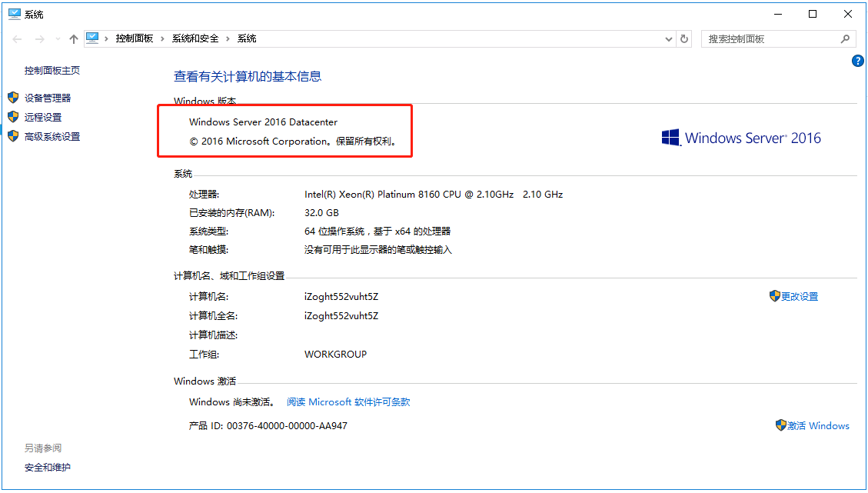
Task: Click the system window title icon
Action: tap(15, 15)
